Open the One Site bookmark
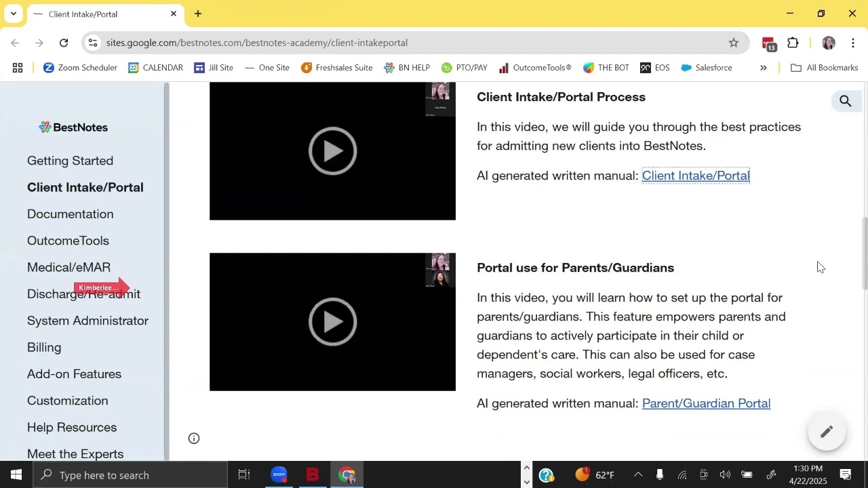This screenshot has width=868, height=488. 267,68
